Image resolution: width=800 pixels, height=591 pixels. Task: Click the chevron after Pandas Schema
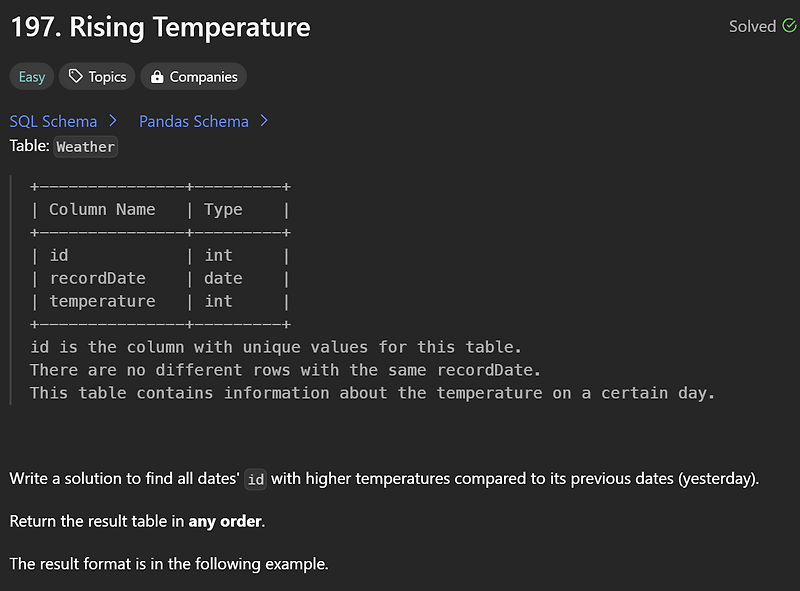263,120
